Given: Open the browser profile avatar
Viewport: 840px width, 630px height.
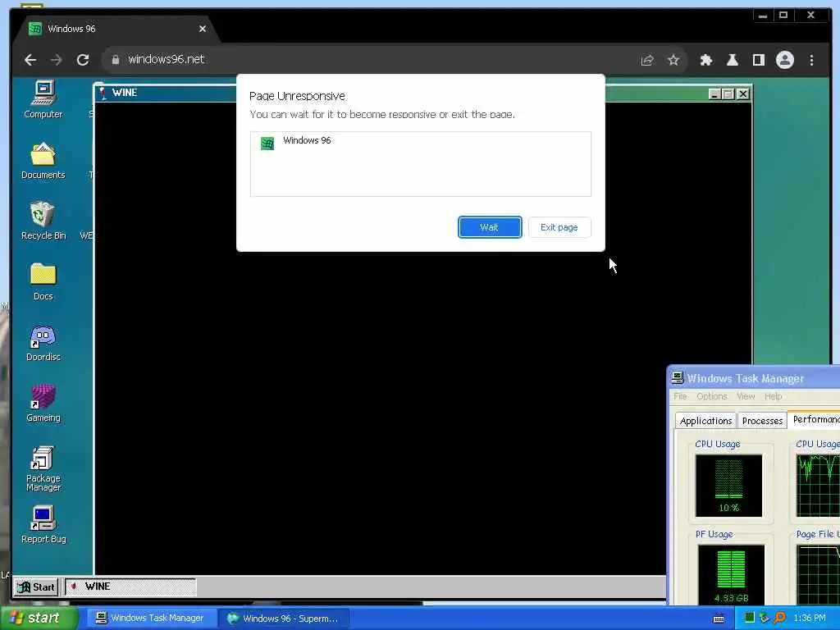Looking at the screenshot, I should tap(785, 60).
